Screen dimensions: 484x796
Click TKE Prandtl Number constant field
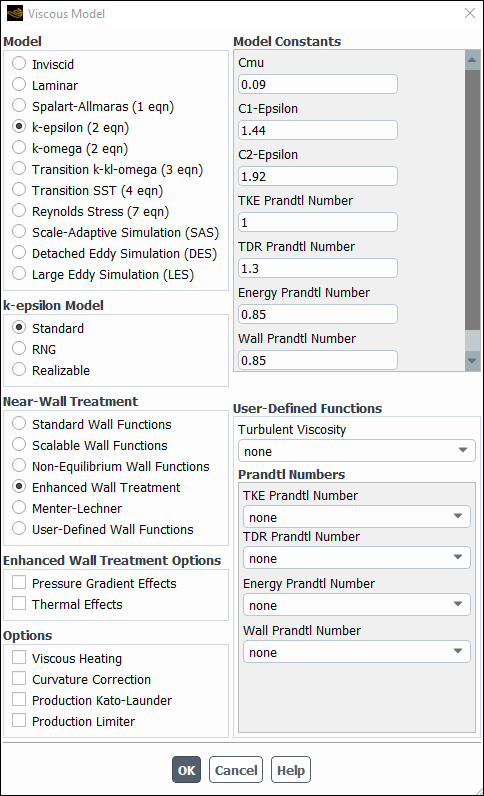point(318,222)
